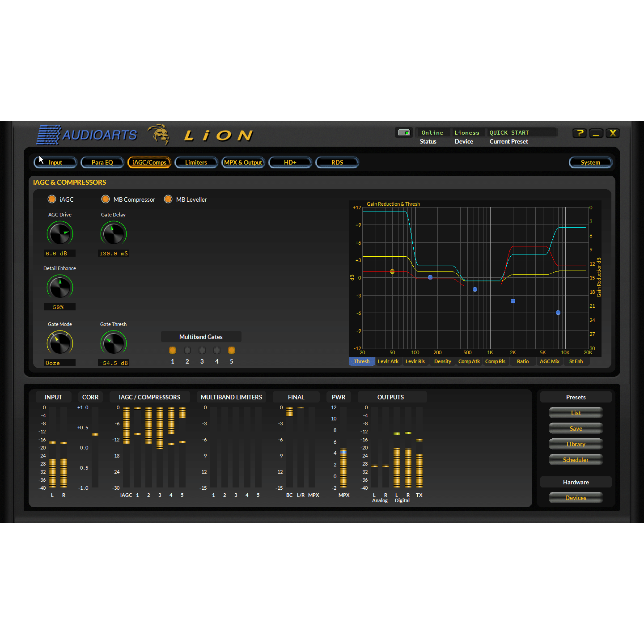This screenshot has width=644, height=644.
Task: Select the Levlr Atk graph tab
Action: coord(388,361)
